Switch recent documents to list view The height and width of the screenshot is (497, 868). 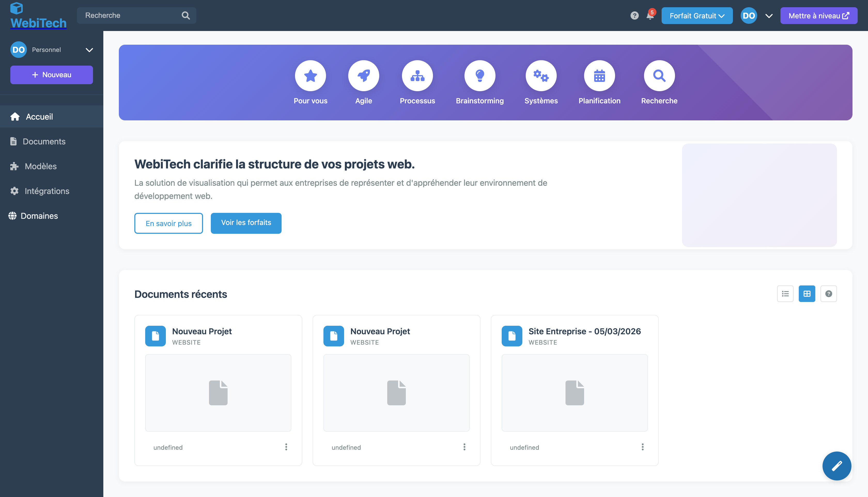(x=785, y=293)
